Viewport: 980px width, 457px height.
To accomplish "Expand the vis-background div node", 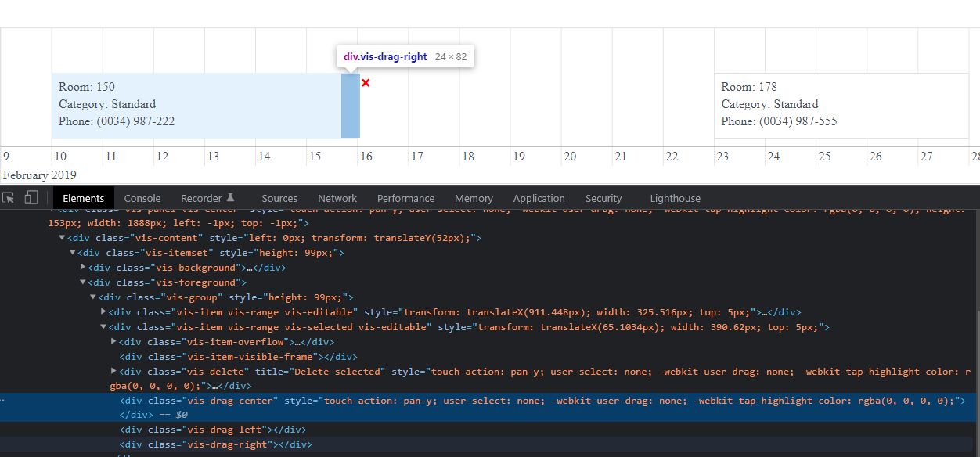I will coord(82,267).
